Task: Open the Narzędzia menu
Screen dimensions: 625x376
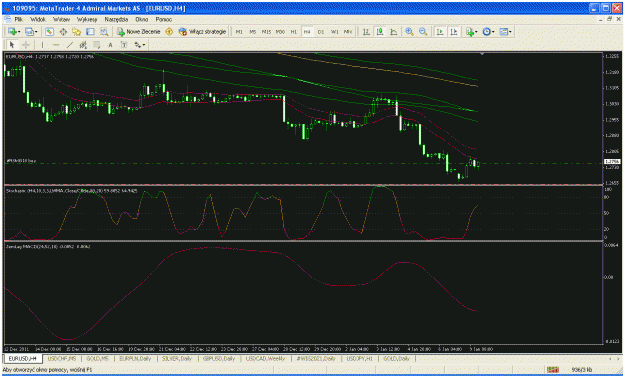Action: click(x=116, y=19)
